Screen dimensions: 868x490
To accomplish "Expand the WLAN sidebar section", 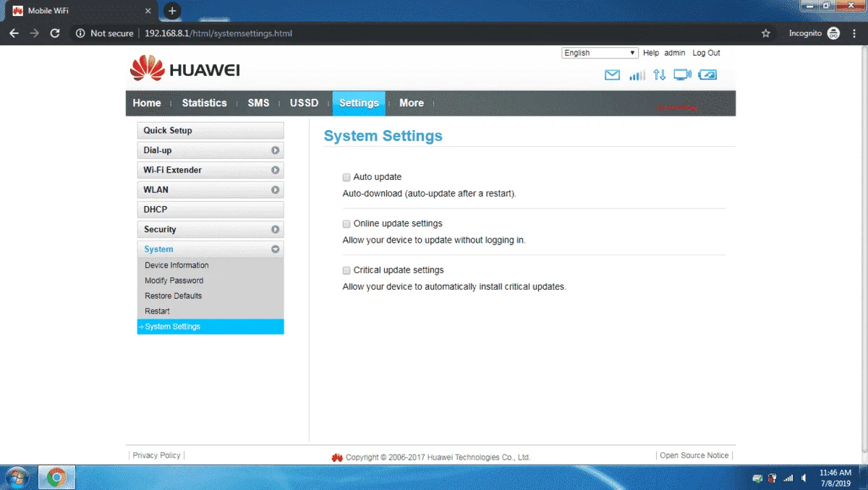I will 210,190.
